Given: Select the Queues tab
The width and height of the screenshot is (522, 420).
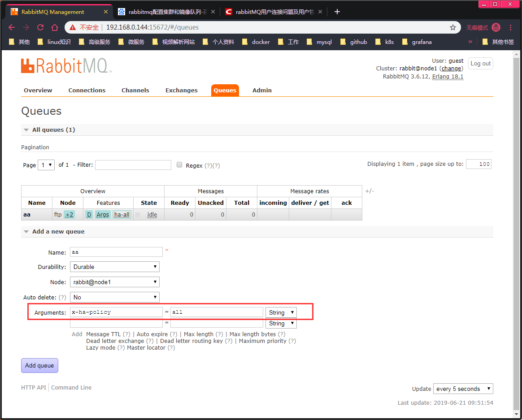Looking at the screenshot, I should (225, 91).
